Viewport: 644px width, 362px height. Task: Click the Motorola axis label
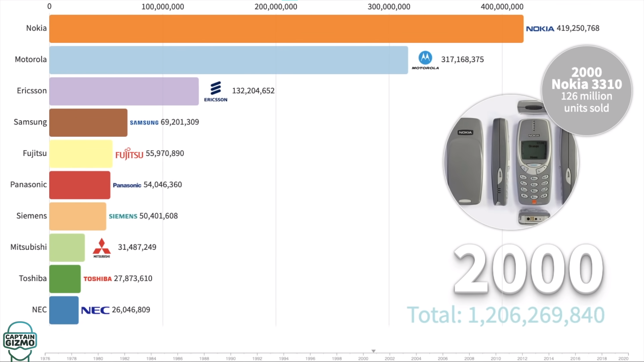pos(31,60)
